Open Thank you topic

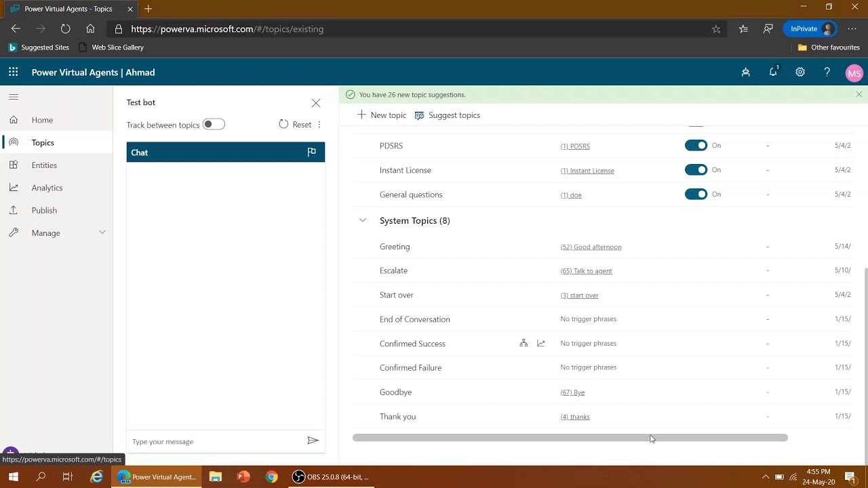397,417
